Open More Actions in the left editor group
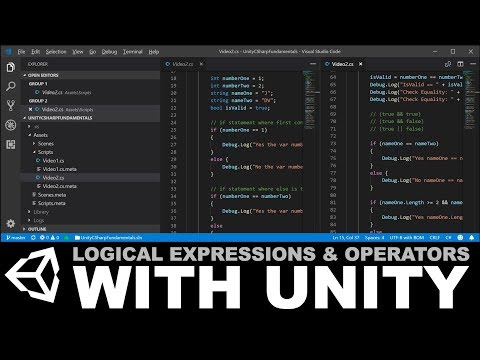Screen dimensions: 480x360 (313, 64)
